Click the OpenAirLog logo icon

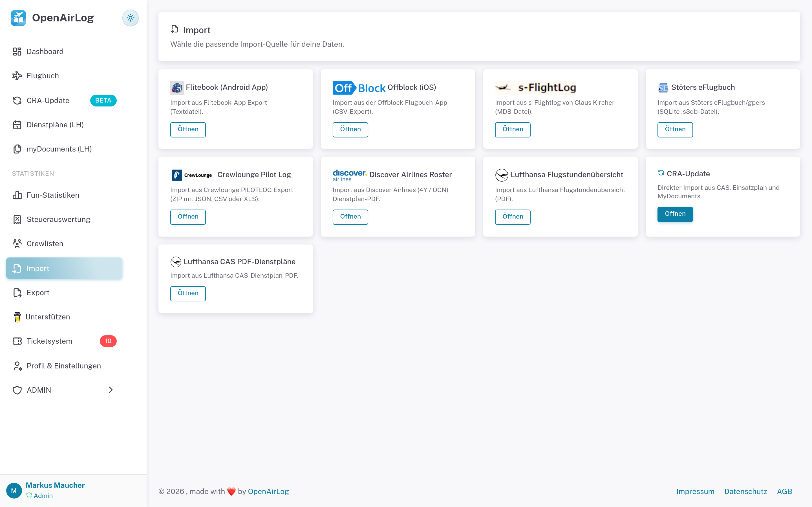click(x=18, y=18)
